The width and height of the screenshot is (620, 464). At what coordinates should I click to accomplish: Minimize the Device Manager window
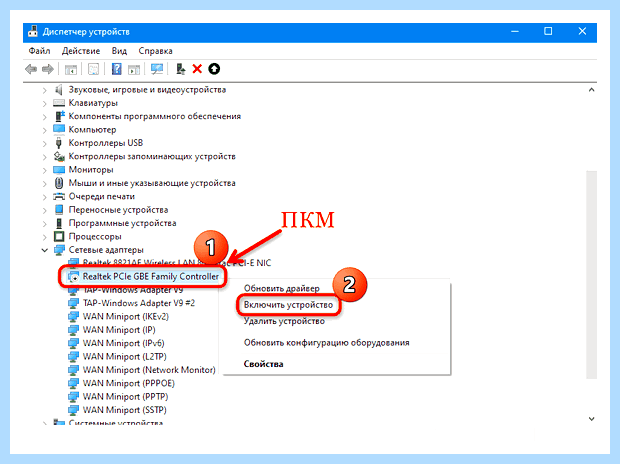tap(515, 32)
